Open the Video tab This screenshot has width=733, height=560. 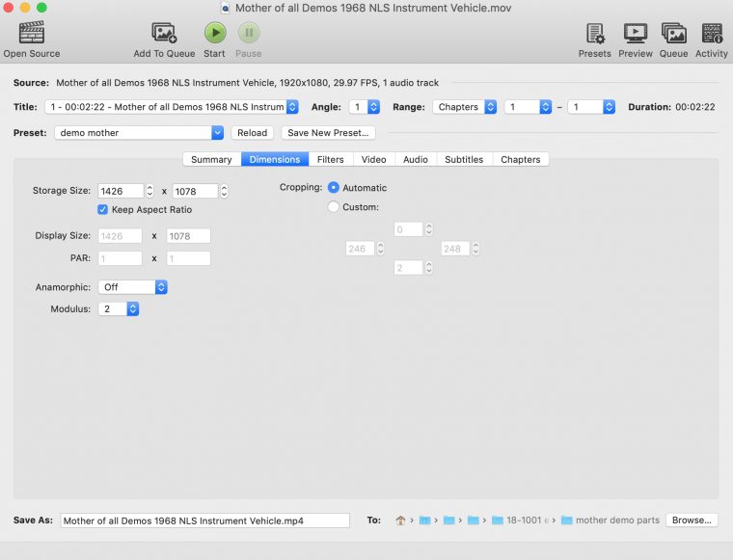tap(374, 159)
